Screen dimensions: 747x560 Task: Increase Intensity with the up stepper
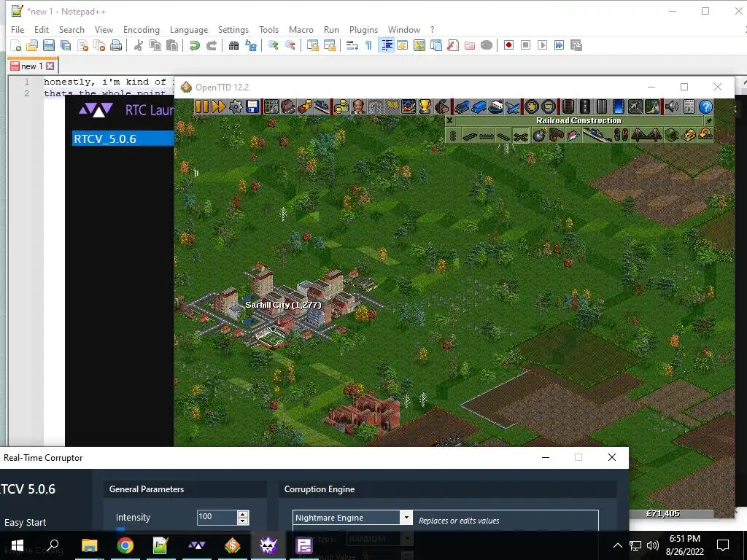pyautogui.click(x=243, y=514)
